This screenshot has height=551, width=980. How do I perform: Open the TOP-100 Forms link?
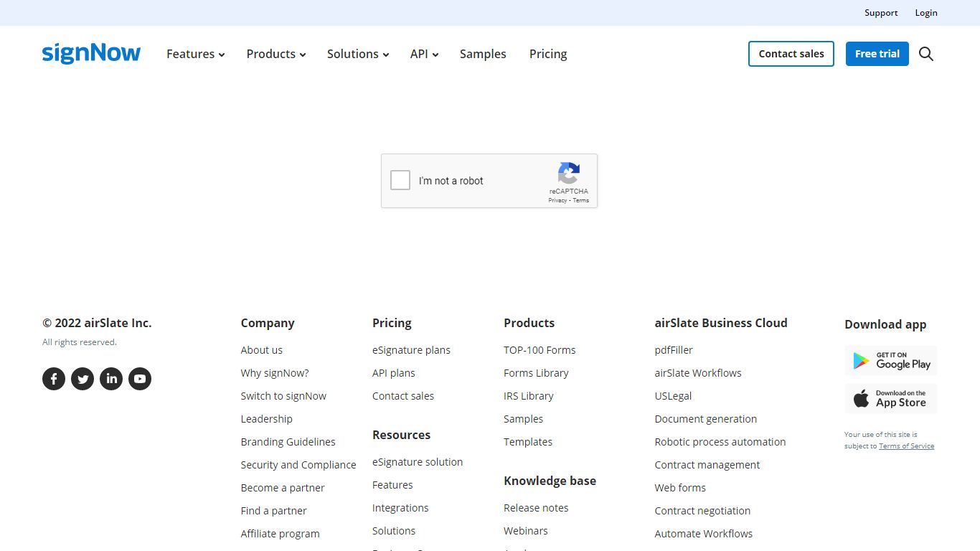point(540,350)
